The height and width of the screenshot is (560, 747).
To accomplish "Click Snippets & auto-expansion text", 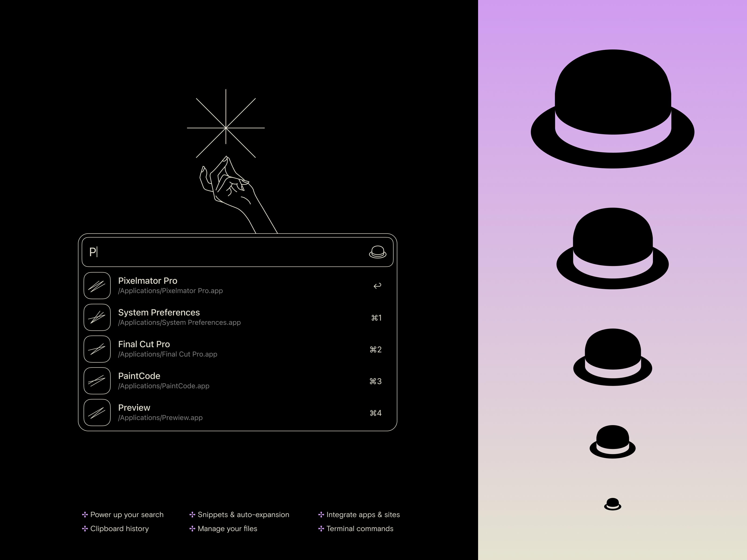I will click(243, 515).
